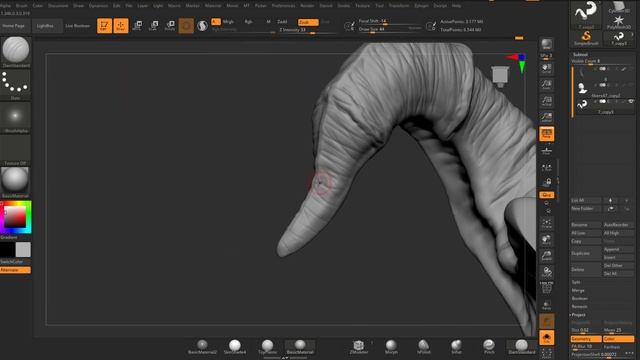Toggle the Floor grid button
The height and width of the screenshot is (360, 640).
click(x=547, y=151)
